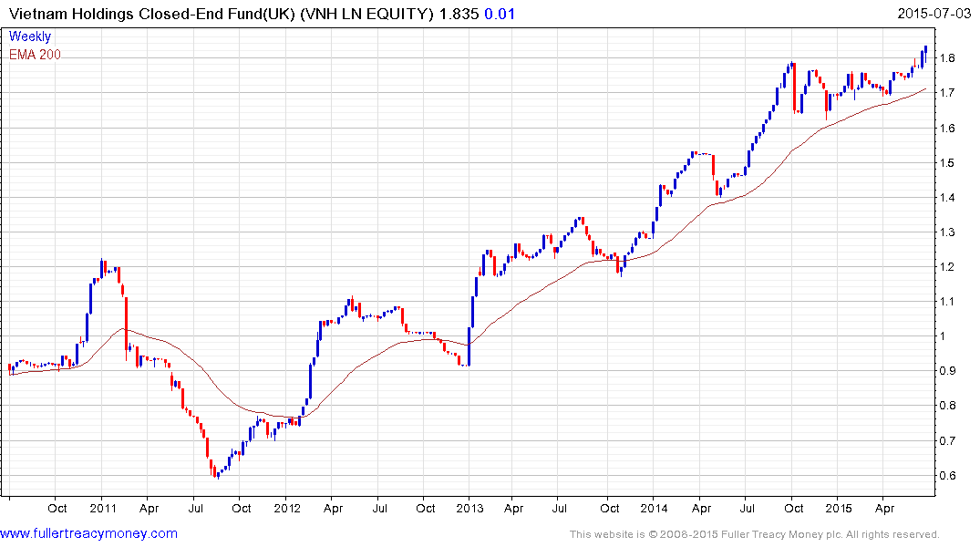Click the y-axis label 0.6
Viewport: 980px width, 547px height.
coord(947,476)
